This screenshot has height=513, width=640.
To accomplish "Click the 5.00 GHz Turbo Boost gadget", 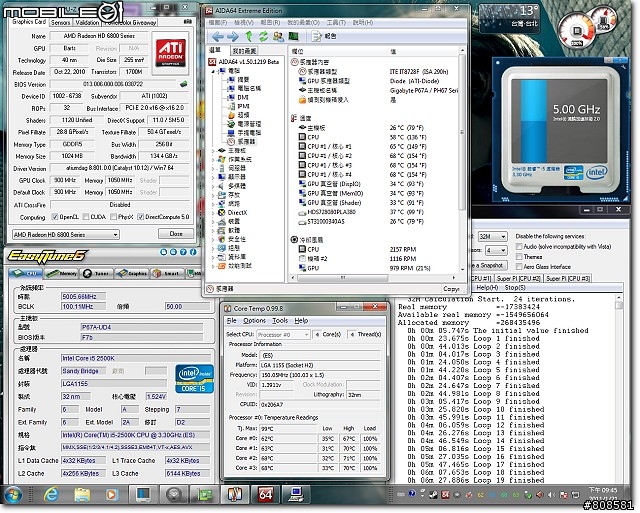I will [x=560, y=130].
